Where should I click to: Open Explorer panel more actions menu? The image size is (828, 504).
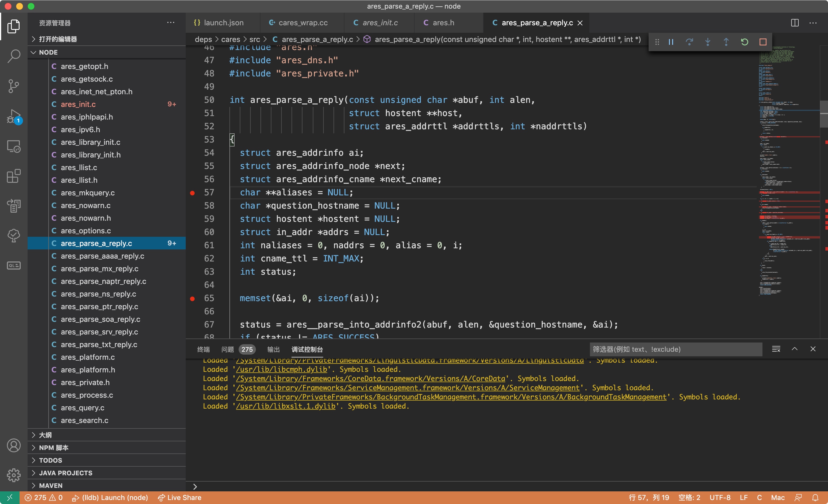(x=171, y=22)
